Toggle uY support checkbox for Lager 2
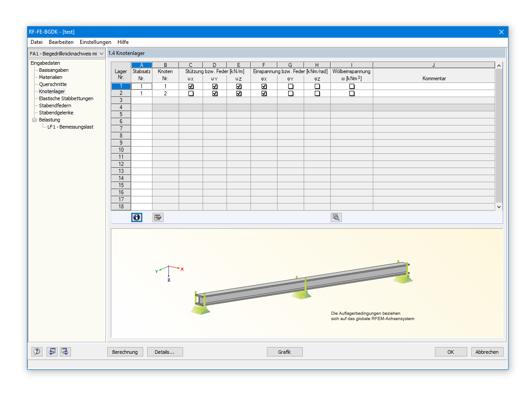This screenshot has width=532, height=399. tap(215, 94)
